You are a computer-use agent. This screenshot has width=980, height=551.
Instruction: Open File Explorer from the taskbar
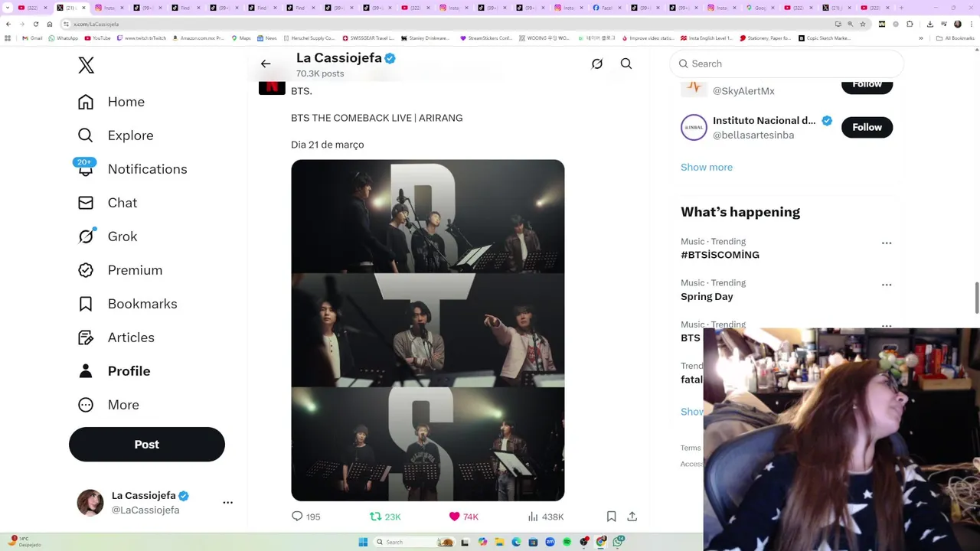pyautogui.click(x=499, y=542)
